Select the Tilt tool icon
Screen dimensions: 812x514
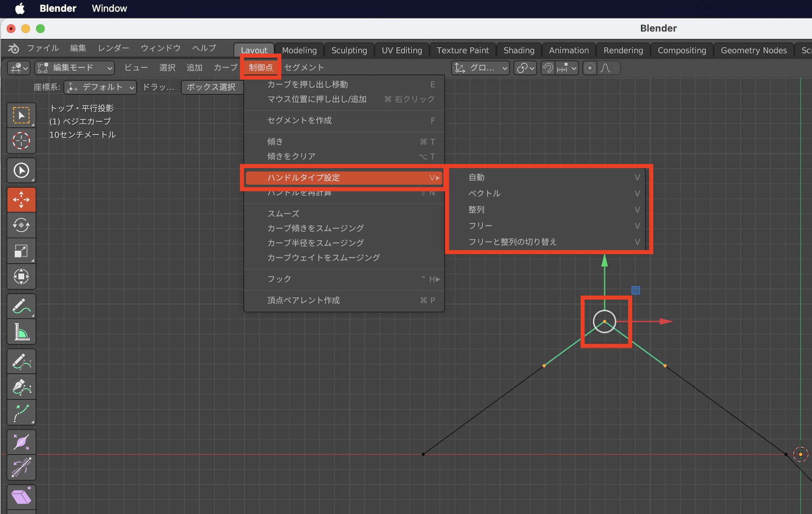(21, 468)
